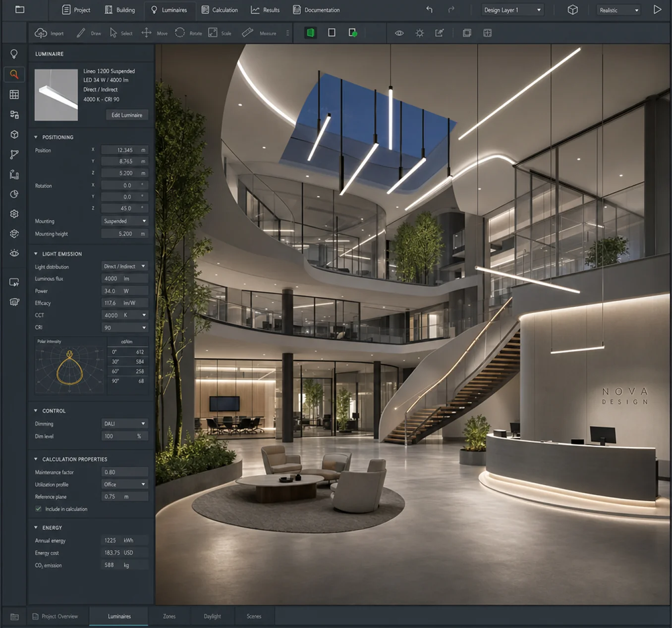672x628 pixels.
Task: Select the Import cloud tool
Action: click(x=49, y=33)
